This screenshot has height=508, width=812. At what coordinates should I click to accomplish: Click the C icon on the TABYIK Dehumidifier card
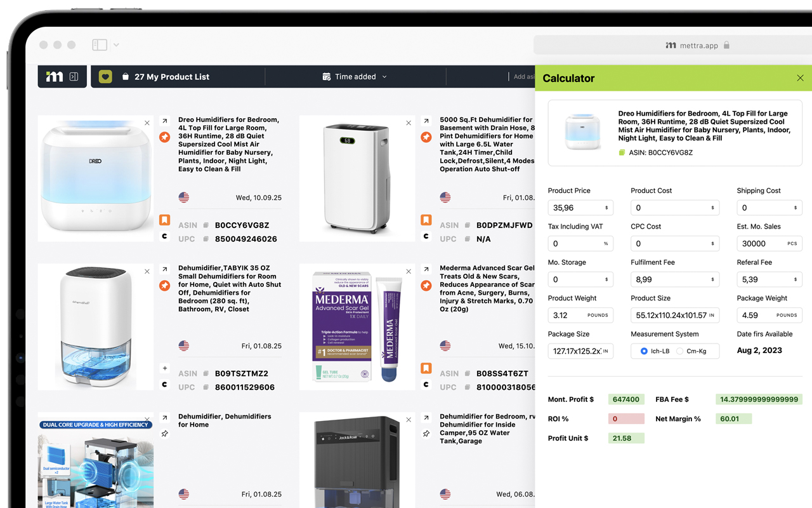click(x=164, y=384)
